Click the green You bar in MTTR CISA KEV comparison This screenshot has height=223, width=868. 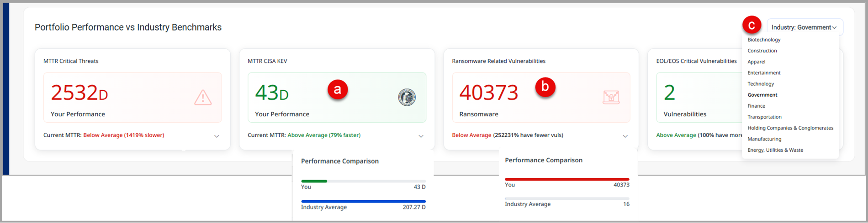(314, 181)
